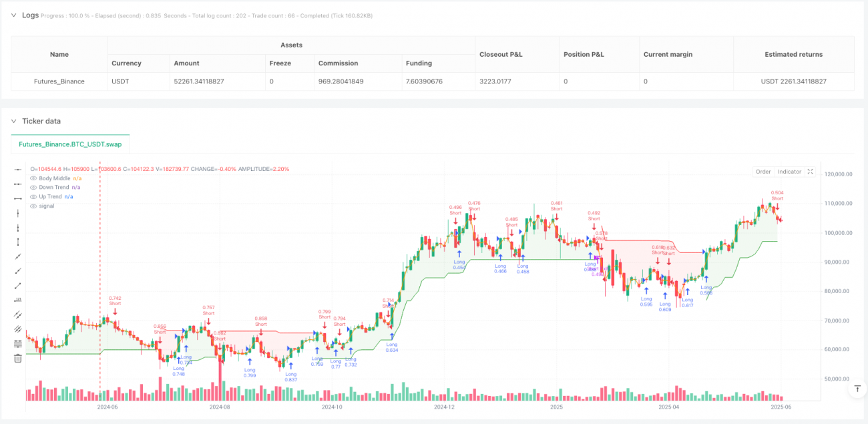
Task: Select the Futures_Binance.BTC_USDT.swap tab
Action: [x=70, y=144]
